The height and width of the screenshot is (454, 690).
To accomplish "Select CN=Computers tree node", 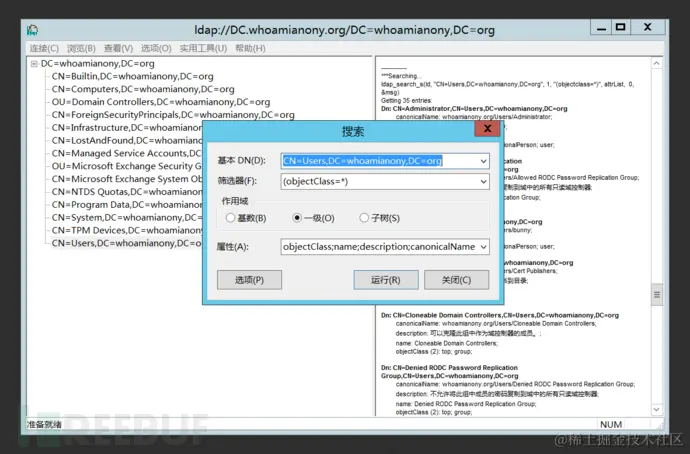I will (x=143, y=89).
